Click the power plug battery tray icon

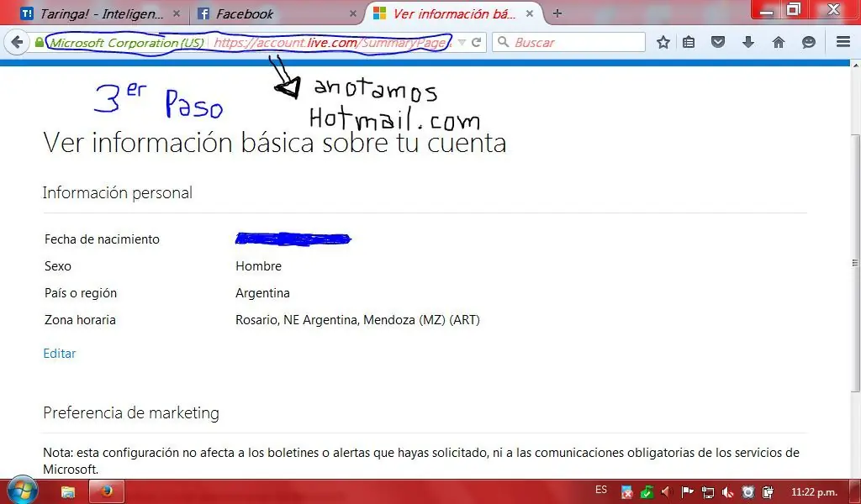pyautogui.click(x=769, y=492)
